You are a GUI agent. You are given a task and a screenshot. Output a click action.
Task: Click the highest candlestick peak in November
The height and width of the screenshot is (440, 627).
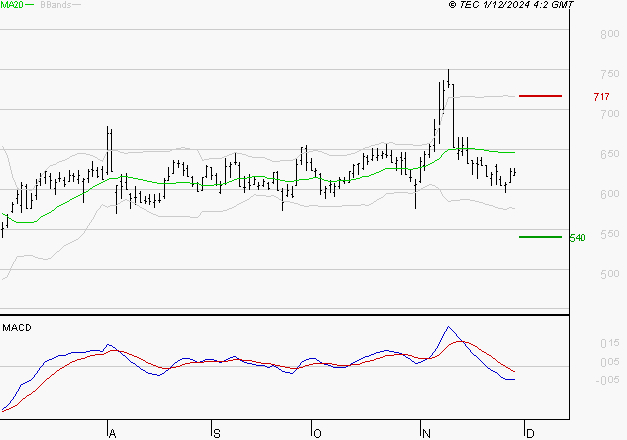[x=448, y=72]
